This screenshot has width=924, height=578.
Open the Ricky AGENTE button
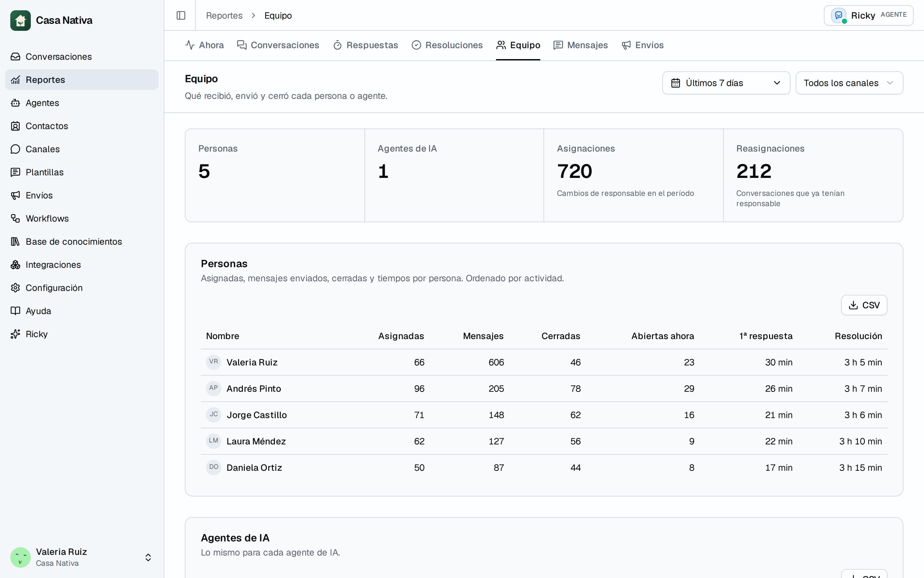pyautogui.click(x=868, y=15)
